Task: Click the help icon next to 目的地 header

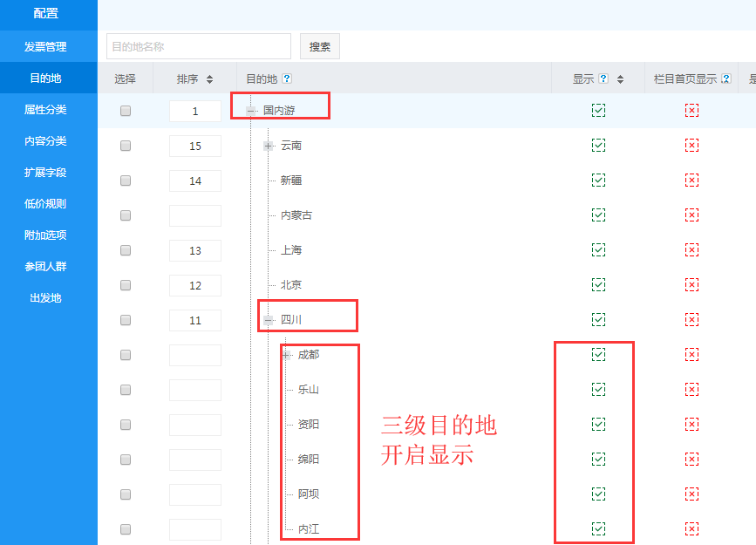Action: [287, 78]
